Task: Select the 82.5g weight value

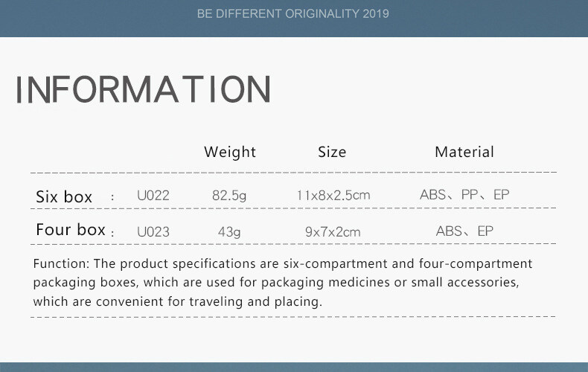Action: coord(229,196)
